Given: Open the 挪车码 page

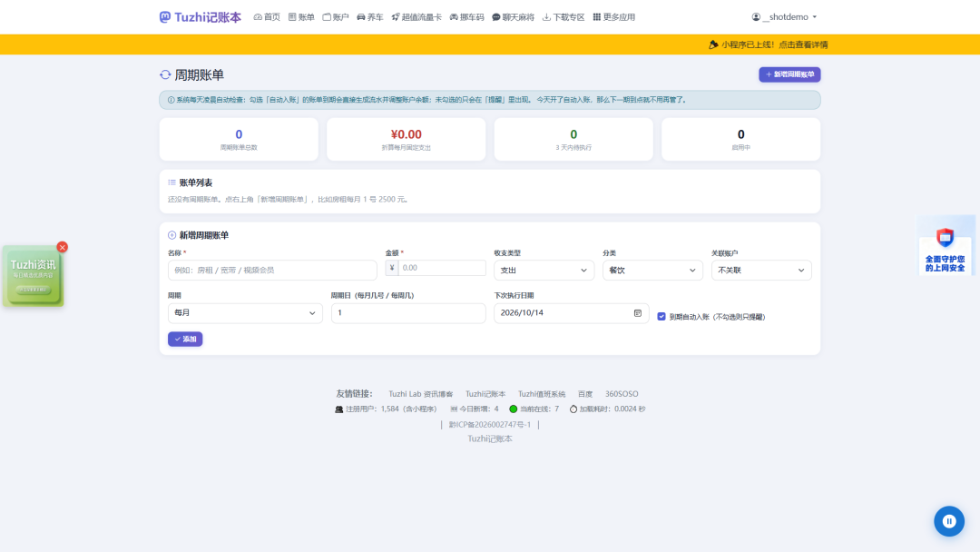Looking at the screenshot, I should click(467, 17).
